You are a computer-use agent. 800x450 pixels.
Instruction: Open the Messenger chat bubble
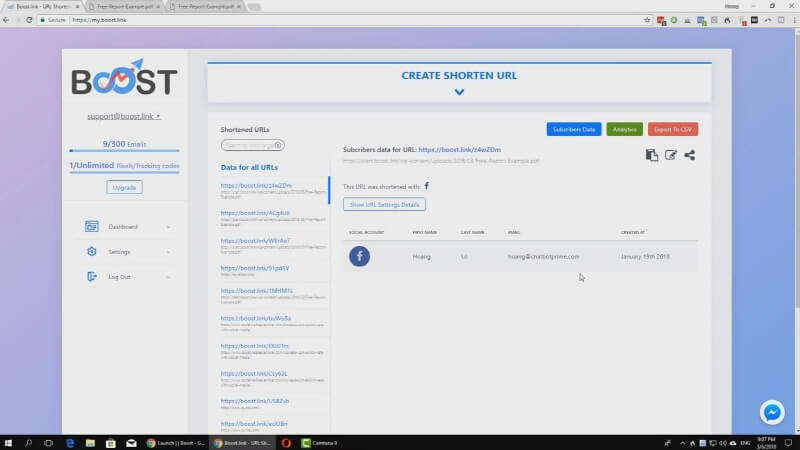[x=772, y=412]
